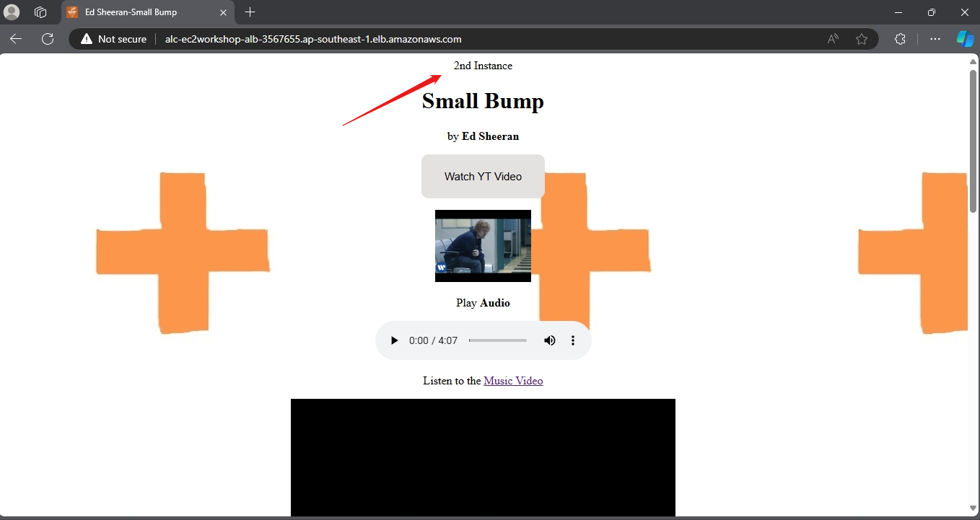This screenshot has width=980, height=520.
Task: Open a new tab with plus button
Action: [x=250, y=12]
